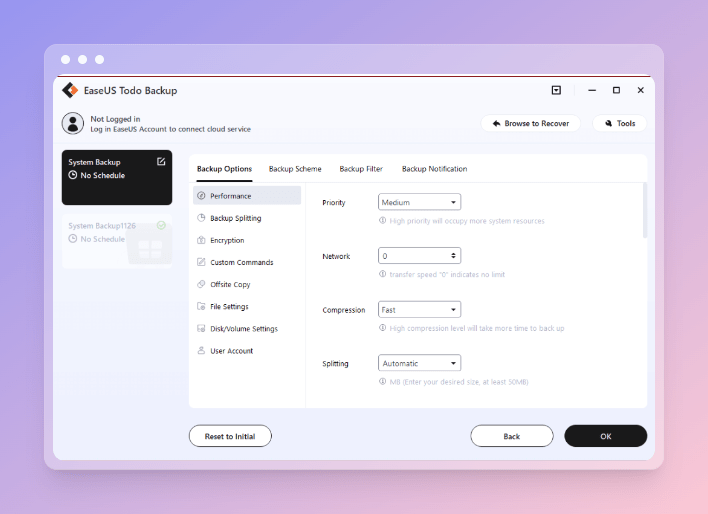Open the Splitting dropdown set to Automatic

click(x=419, y=363)
